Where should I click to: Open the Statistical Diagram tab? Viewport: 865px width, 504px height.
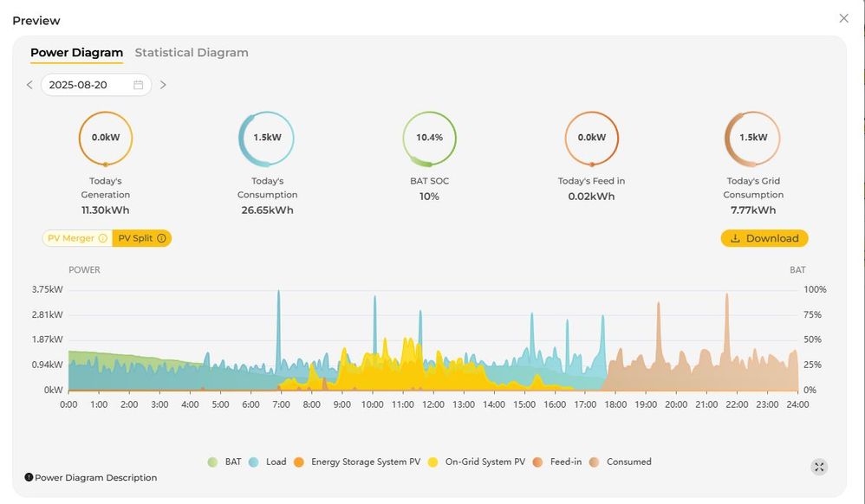pos(192,53)
